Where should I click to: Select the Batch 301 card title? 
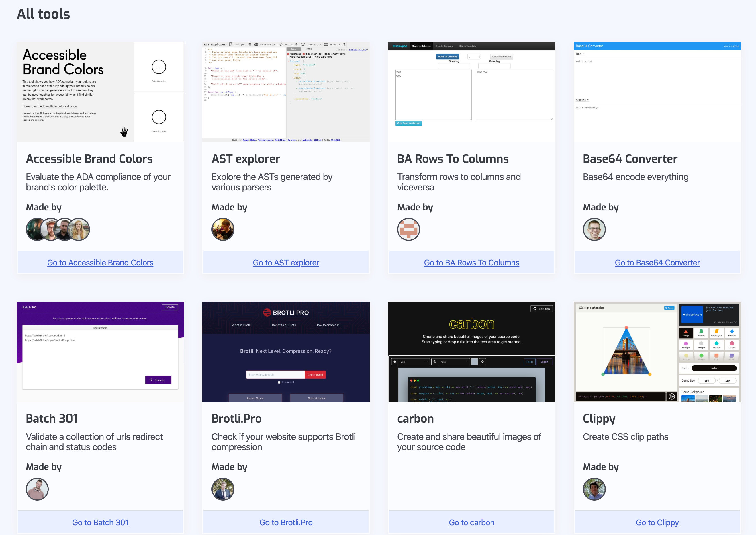[x=52, y=418]
